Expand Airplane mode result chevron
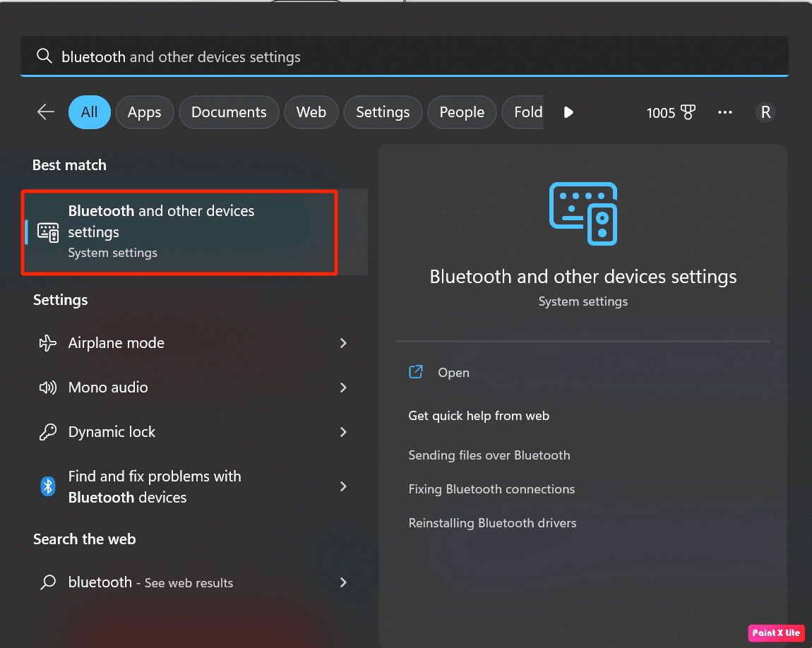The image size is (812, 648). point(343,342)
